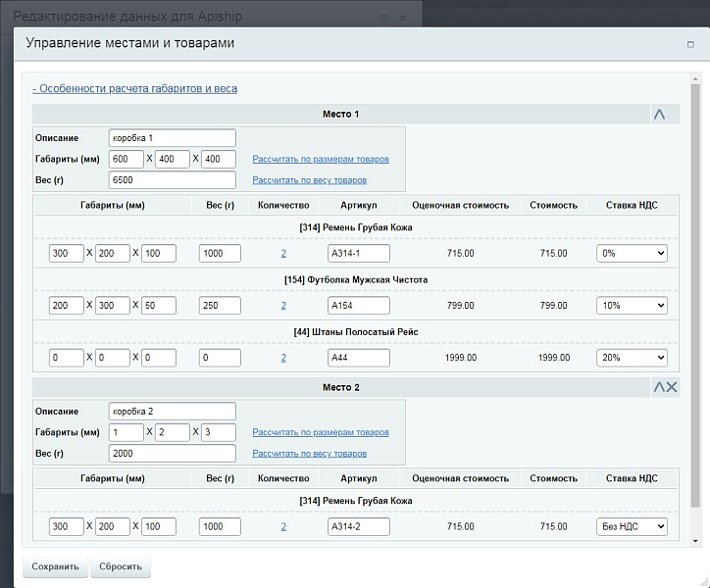Maximize the Управление местами и товарами dialog
This screenshot has height=588, width=710.
(x=690, y=44)
